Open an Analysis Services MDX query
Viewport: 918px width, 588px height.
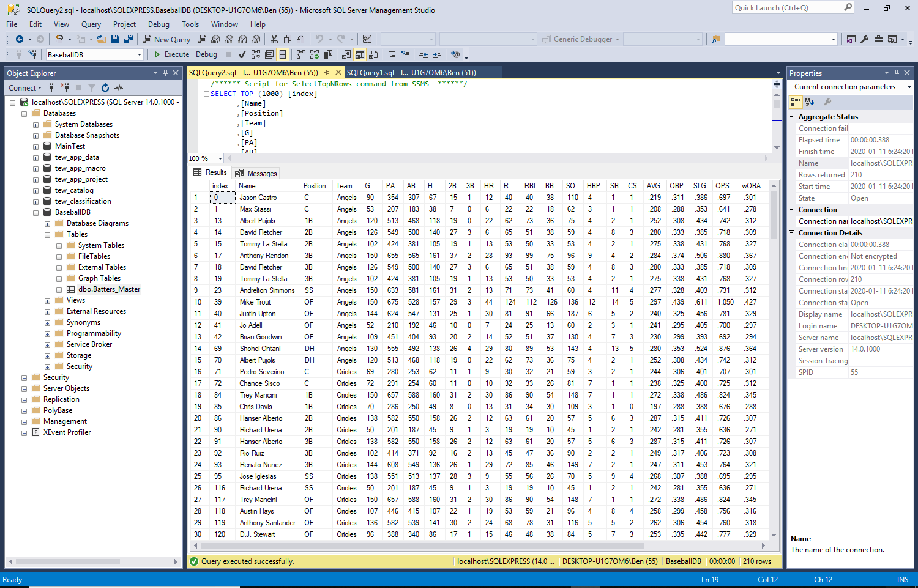(215, 39)
